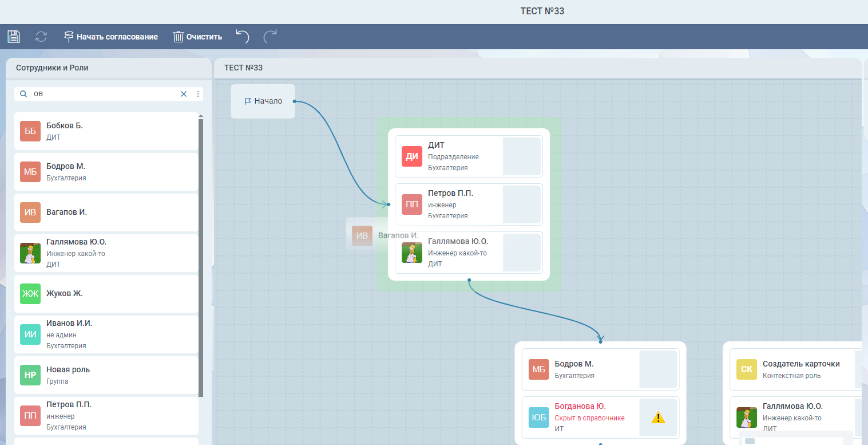Click the refresh arrows icon

pos(41,37)
